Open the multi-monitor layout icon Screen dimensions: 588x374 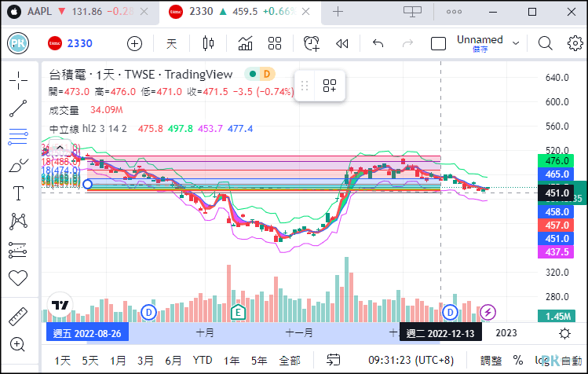pyautogui.click(x=412, y=12)
